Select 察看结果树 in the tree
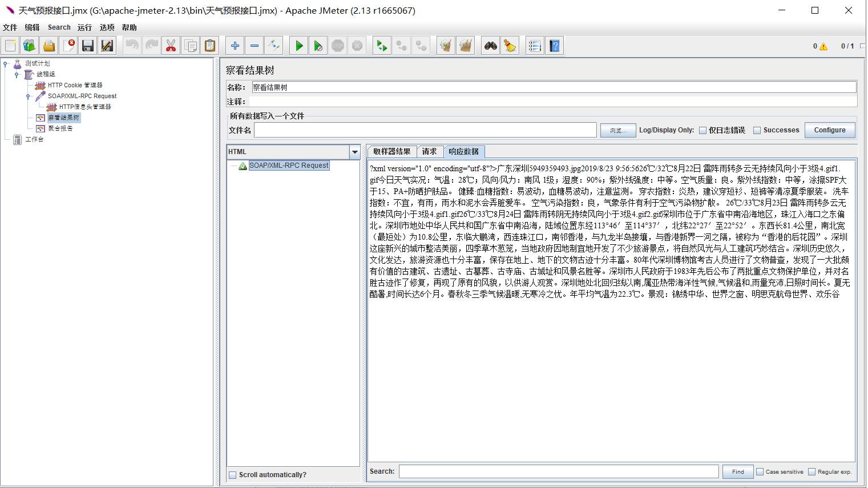Screen dimensions: 868x488 (64, 118)
